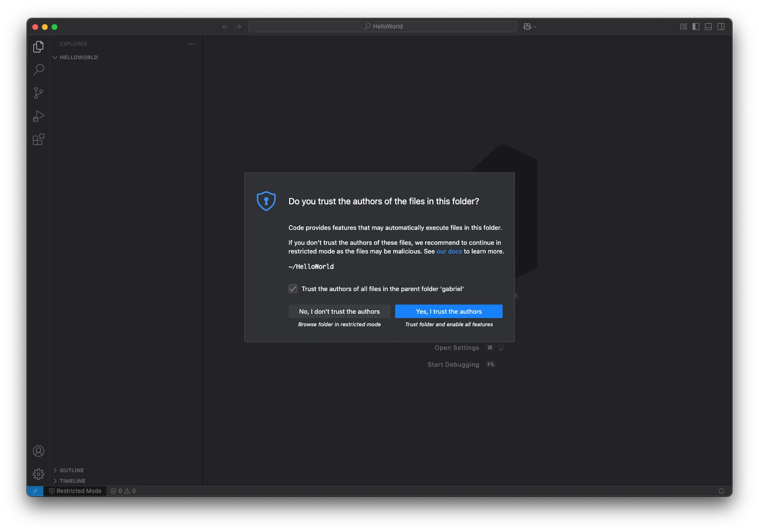Expand the TIMELINE section
Image resolution: width=759 pixels, height=532 pixels.
tap(72, 481)
